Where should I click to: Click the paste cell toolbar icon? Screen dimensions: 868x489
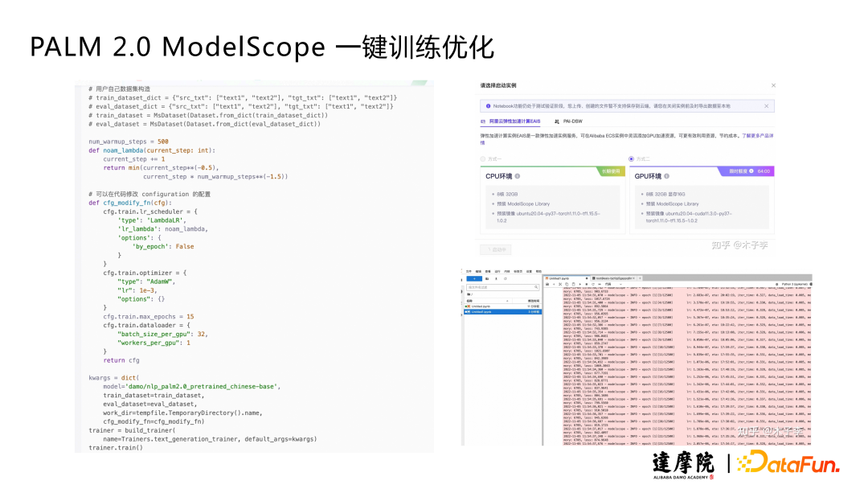(x=574, y=284)
